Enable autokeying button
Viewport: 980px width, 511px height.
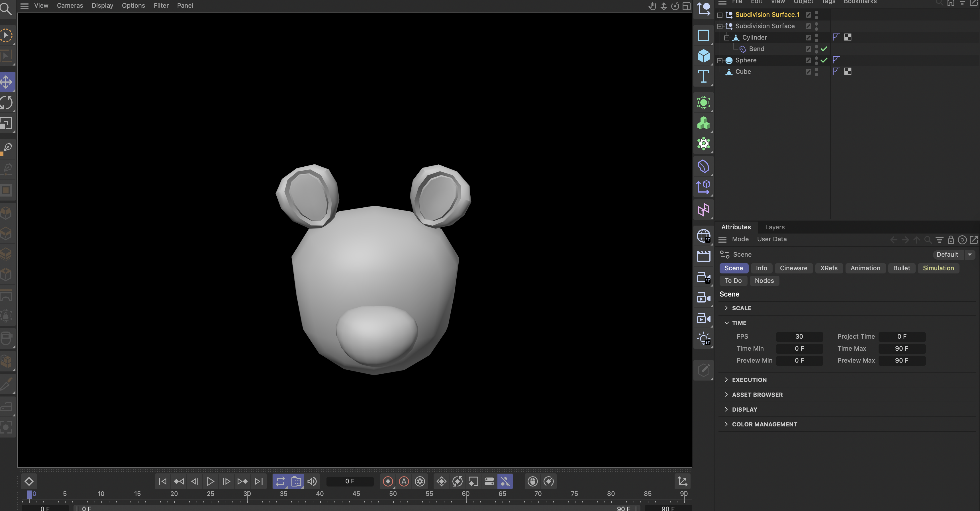coord(404,481)
